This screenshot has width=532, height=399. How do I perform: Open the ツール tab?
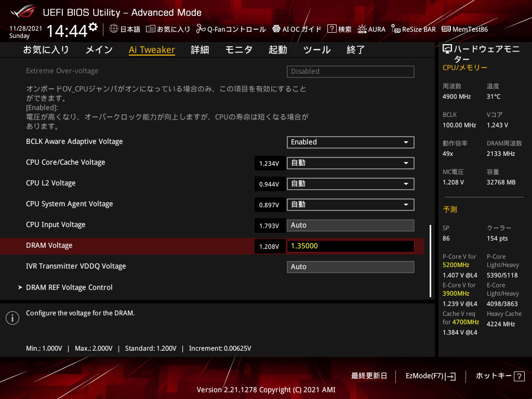point(317,50)
